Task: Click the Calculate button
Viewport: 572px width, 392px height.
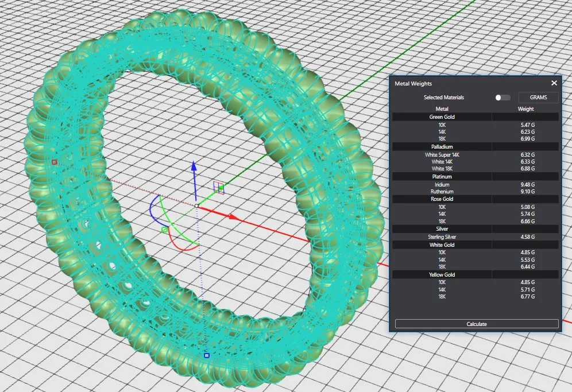Action: (x=476, y=324)
